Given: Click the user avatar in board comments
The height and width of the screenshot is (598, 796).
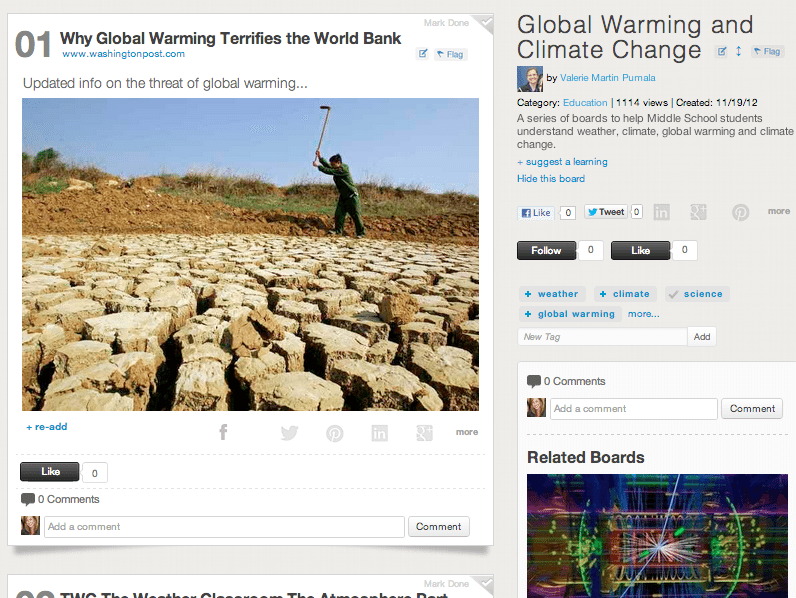Looking at the screenshot, I should (x=537, y=408).
